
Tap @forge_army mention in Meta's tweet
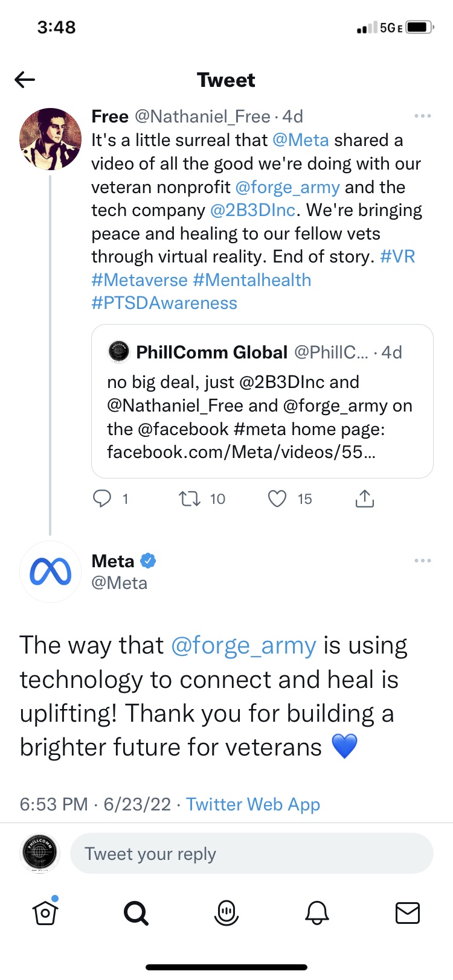tap(243, 646)
